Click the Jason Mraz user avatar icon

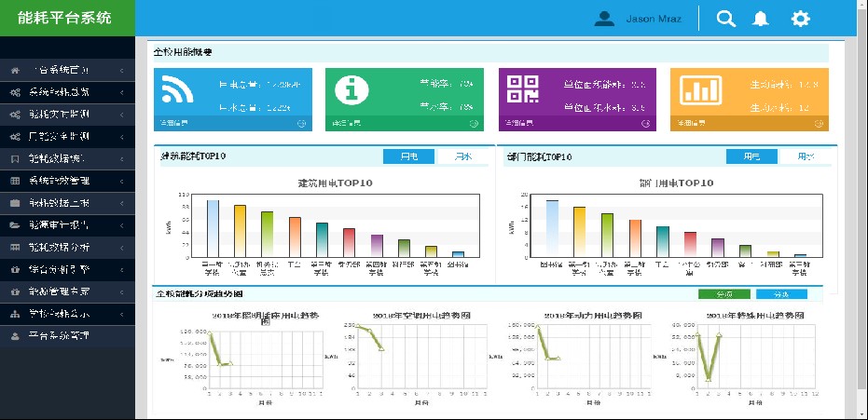[x=605, y=19]
